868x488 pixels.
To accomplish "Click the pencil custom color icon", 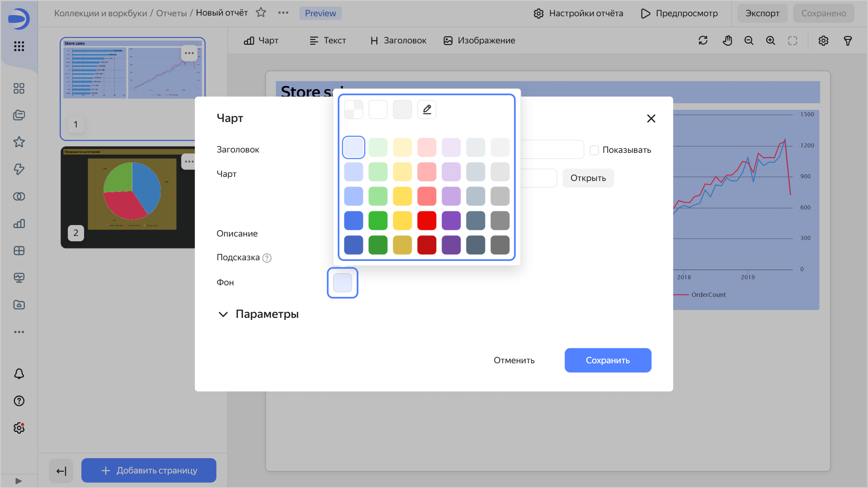I will [427, 109].
